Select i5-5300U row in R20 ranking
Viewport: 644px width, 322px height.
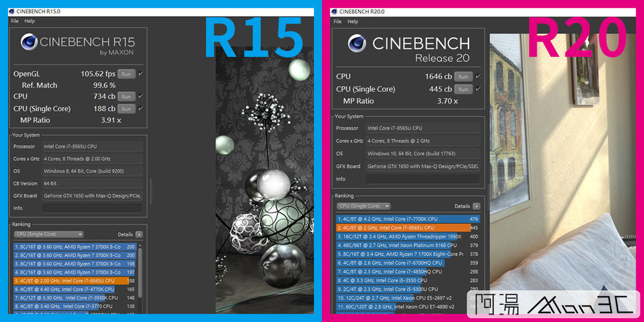coord(408,289)
